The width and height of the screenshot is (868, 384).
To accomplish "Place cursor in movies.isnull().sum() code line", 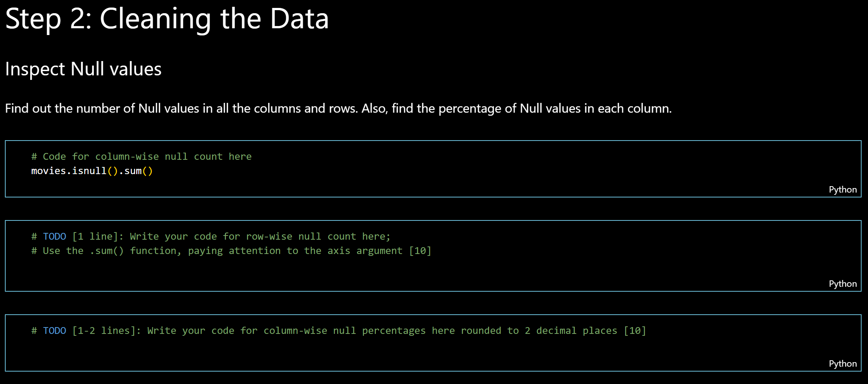I will coord(92,171).
